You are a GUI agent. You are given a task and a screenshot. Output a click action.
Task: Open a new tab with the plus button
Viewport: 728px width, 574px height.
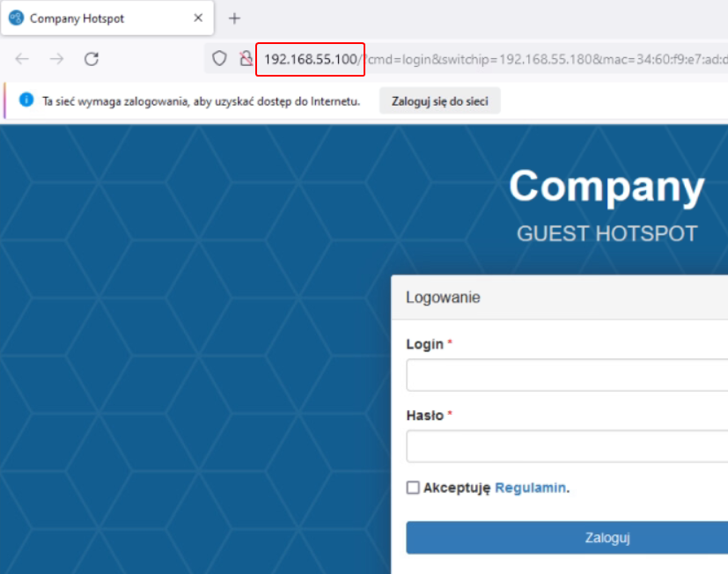pos(234,18)
